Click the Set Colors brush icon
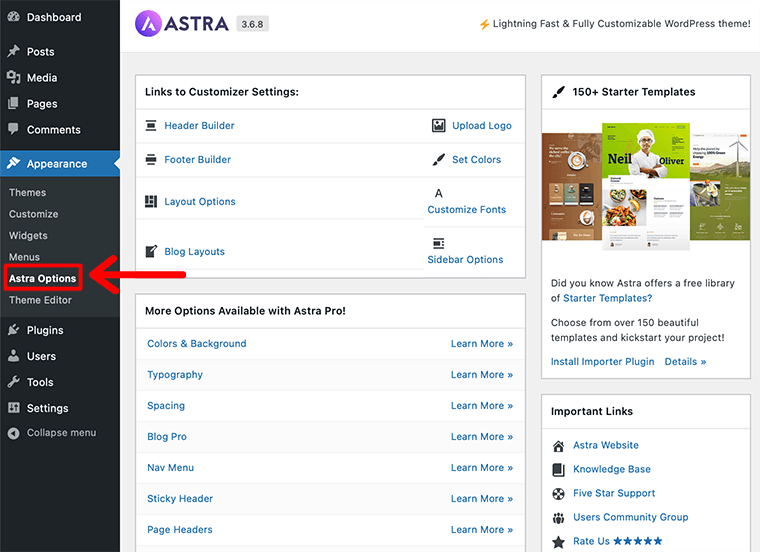Screen dimensions: 760x552 coord(438,160)
